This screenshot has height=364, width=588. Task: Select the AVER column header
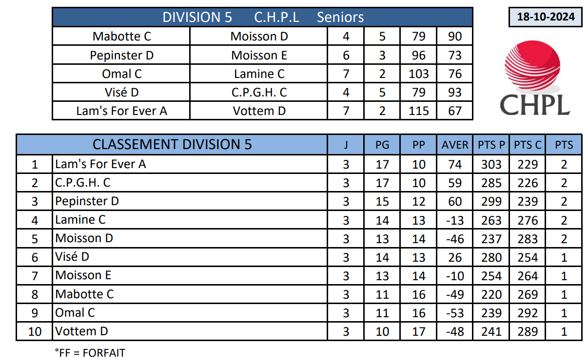[454, 145]
